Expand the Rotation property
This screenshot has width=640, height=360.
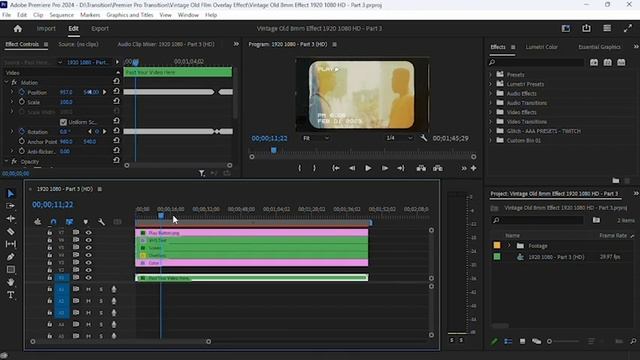point(12,132)
